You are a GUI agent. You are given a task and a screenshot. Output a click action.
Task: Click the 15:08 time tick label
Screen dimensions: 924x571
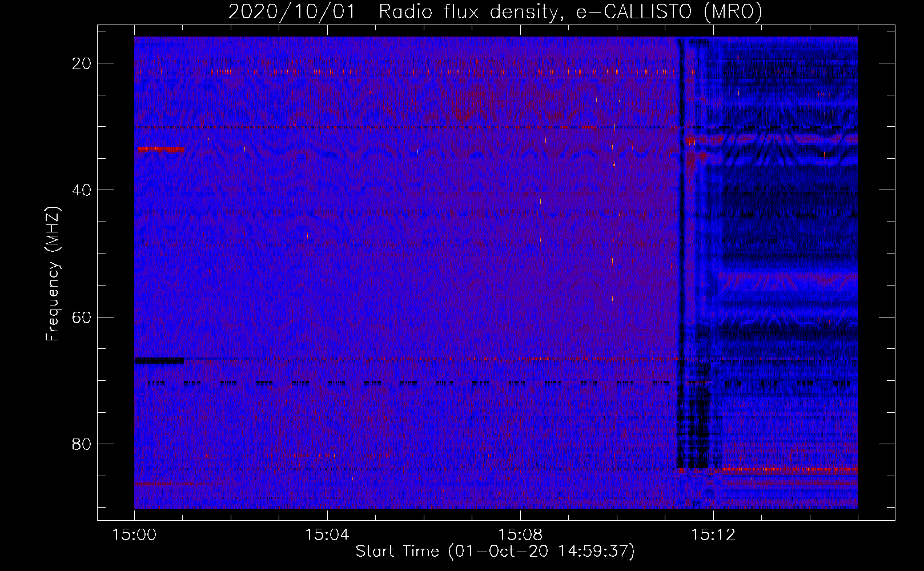tap(520, 535)
